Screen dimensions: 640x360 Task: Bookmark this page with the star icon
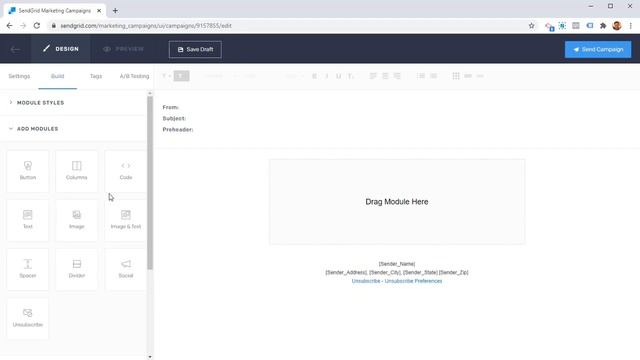click(x=531, y=26)
